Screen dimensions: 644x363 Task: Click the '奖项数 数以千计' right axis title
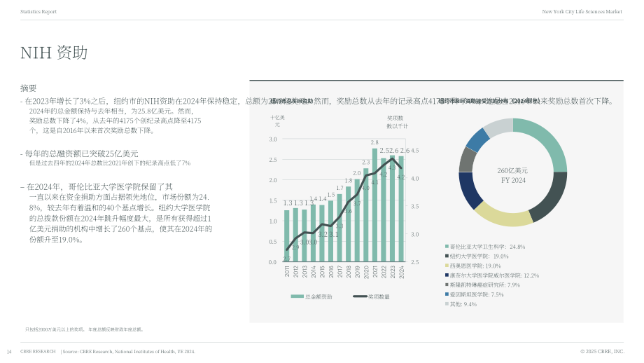tap(397, 122)
